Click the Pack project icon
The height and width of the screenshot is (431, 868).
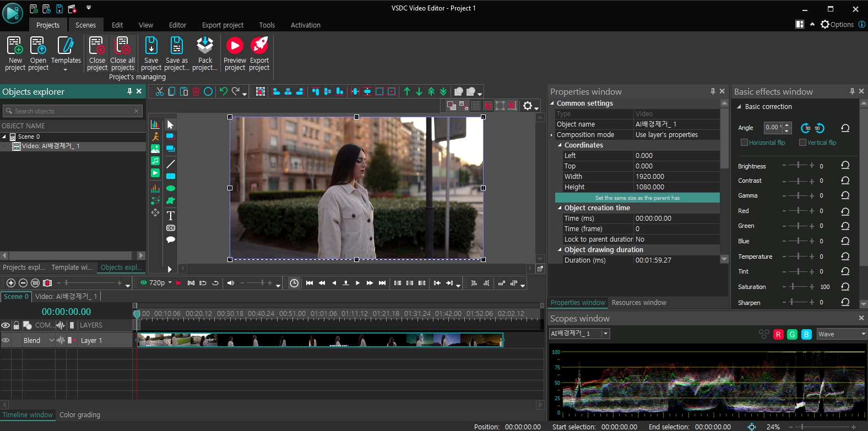205,45
